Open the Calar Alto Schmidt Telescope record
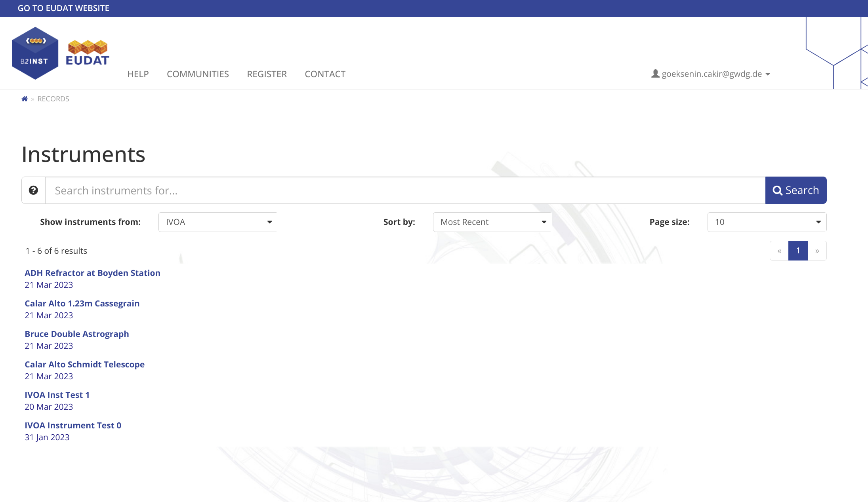The height and width of the screenshot is (502, 868). pyautogui.click(x=84, y=364)
